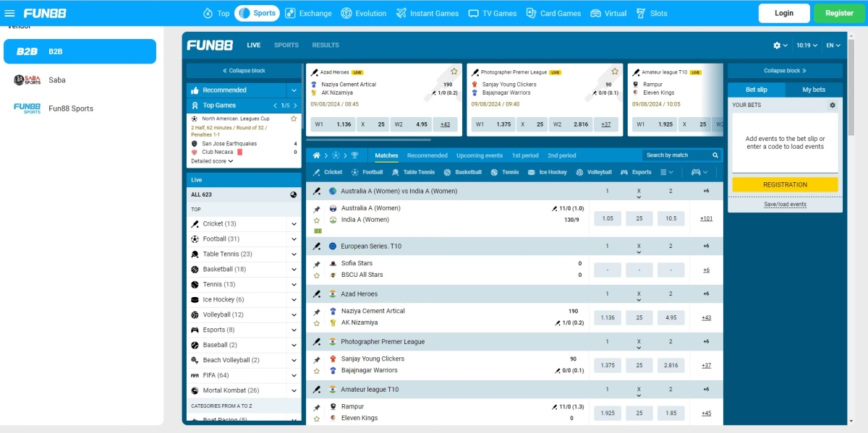This screenshot has height=433, width=868.
Task: Click the Saba Sports vendor logo
Action: pos(27,80)
